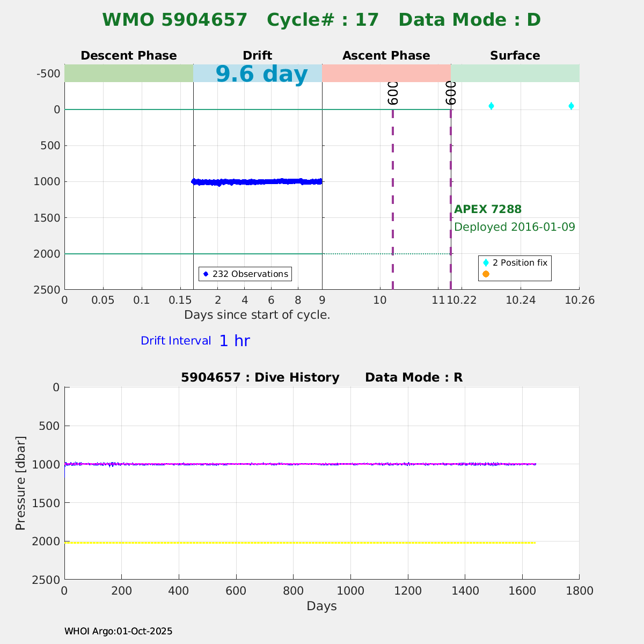The width and height of the screenshot is (644, 644).
Task: Select the Descent Phase header label
Action: pyautogui.click(x=129, y=56)
